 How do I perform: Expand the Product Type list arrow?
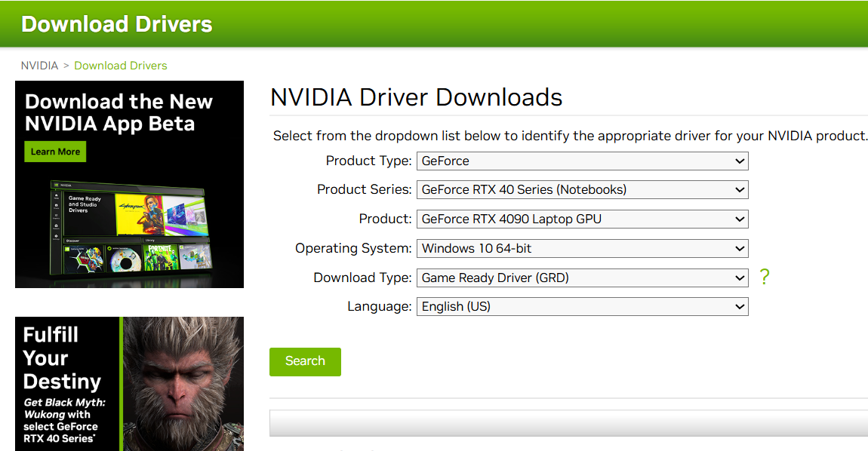(x=740, y=161)
